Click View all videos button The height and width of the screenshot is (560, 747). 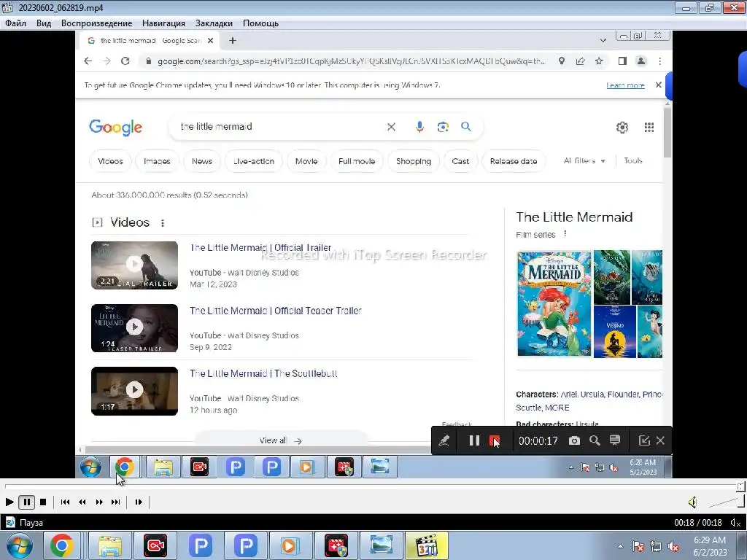(x=281, y=440)
